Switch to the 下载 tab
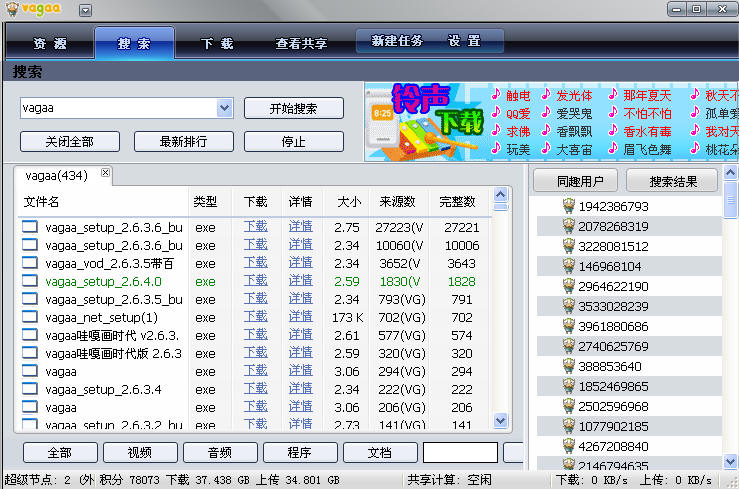The height and width of the screenshot is (489, 739). click(x=217, y=43)
